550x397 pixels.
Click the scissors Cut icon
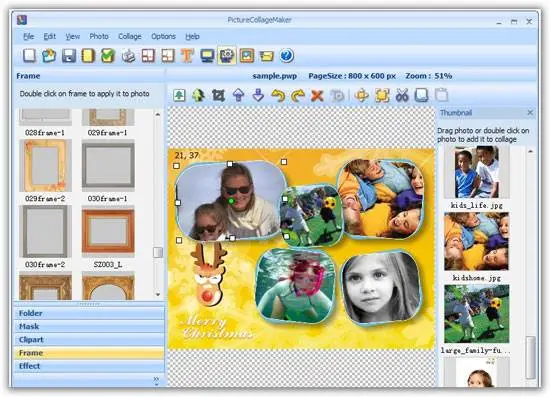click(x=402, y=95)
